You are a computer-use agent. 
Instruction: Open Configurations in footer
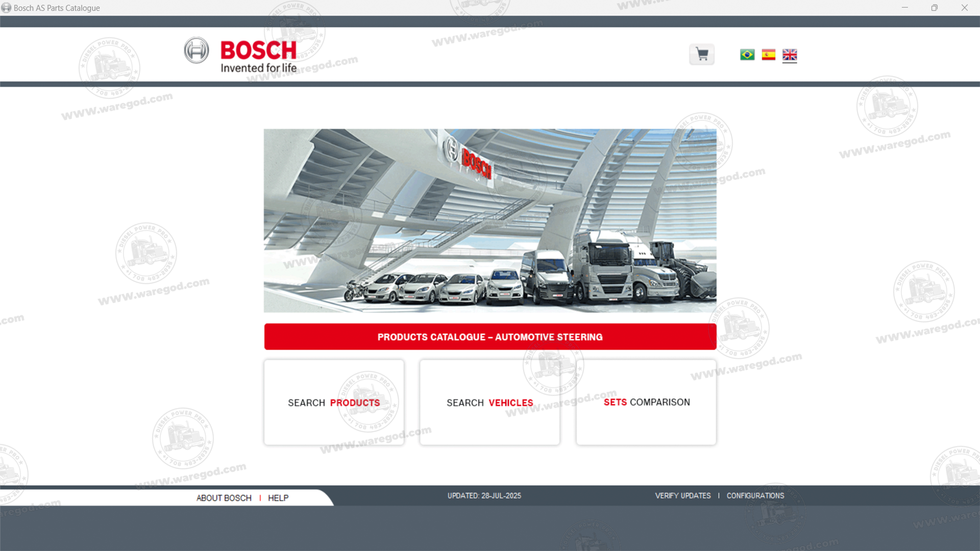click(755, 496)
